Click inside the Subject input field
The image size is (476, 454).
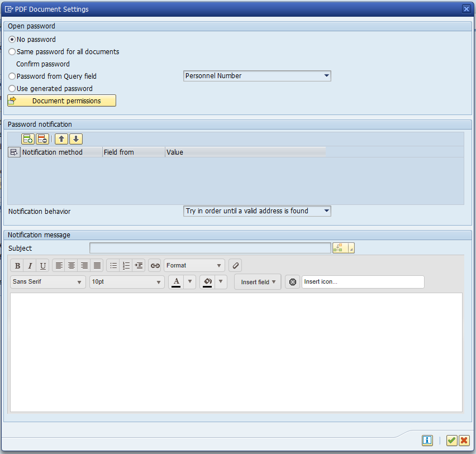pos(211,247)
